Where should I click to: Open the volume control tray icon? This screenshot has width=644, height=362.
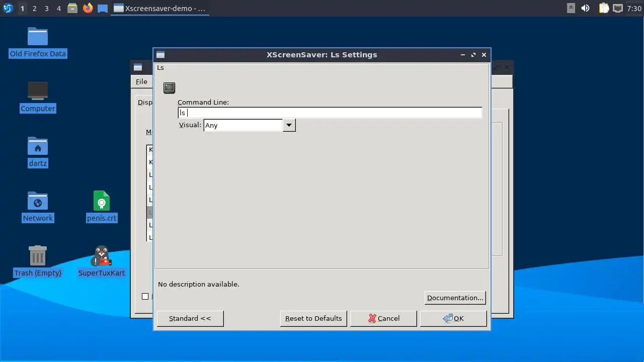(x=585, y=8)
